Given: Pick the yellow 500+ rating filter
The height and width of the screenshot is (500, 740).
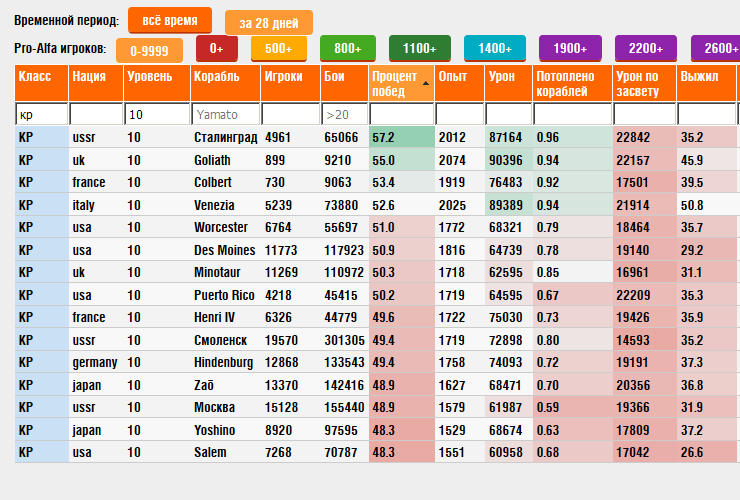Looking at the screenshot, I should (x=279, y=48).
